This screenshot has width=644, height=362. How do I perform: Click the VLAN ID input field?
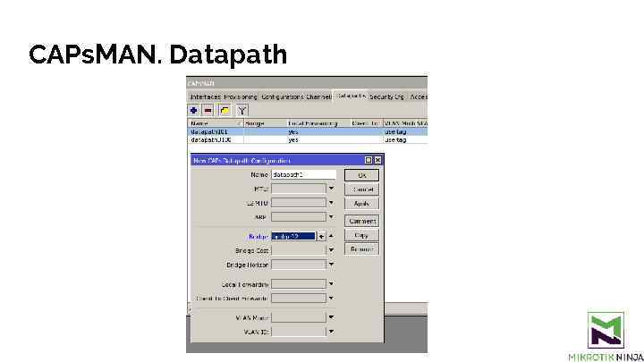(x=299, y=332)
